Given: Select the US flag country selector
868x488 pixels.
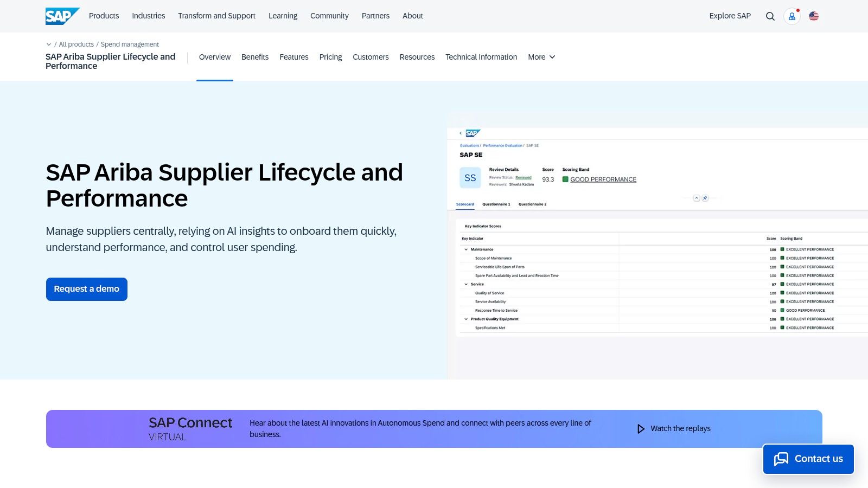Looking at the screenshot, I should (x=814, y=16).
